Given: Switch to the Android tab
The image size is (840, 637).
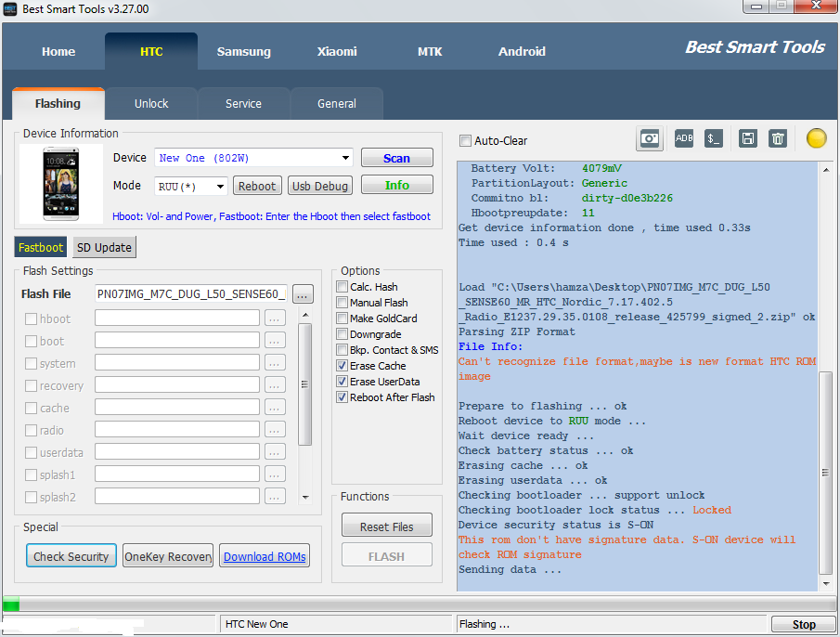Looking at the screenshot, I should (x=522, y=51).
